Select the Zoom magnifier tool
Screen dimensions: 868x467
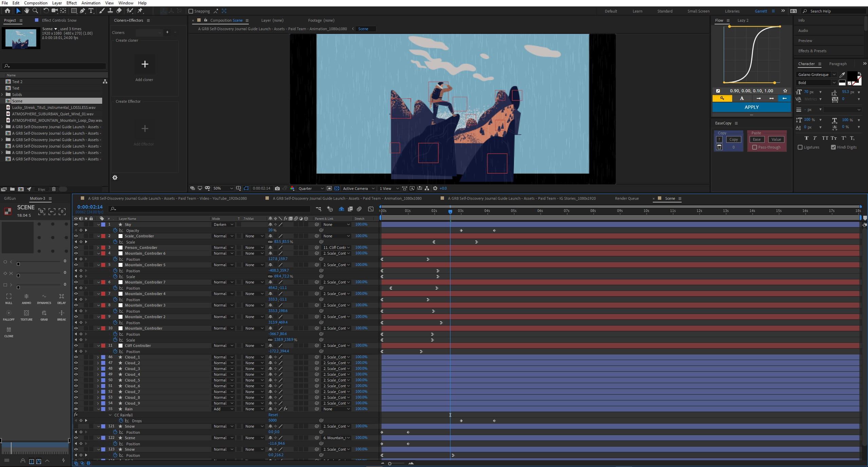(35, 11)
